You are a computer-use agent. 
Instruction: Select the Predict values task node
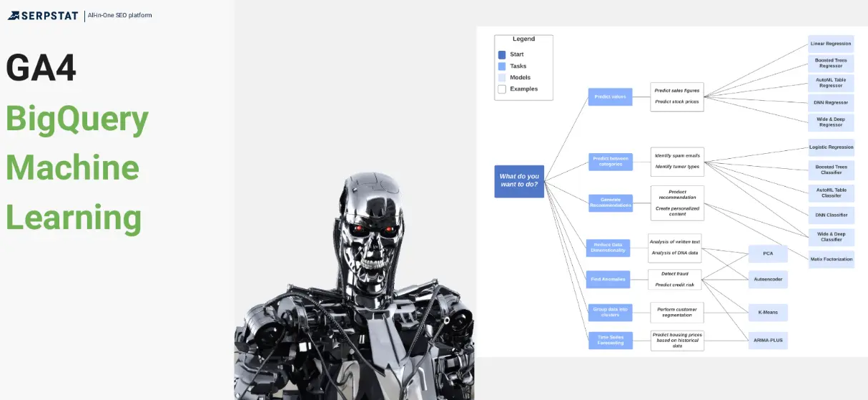coord(610,97)
